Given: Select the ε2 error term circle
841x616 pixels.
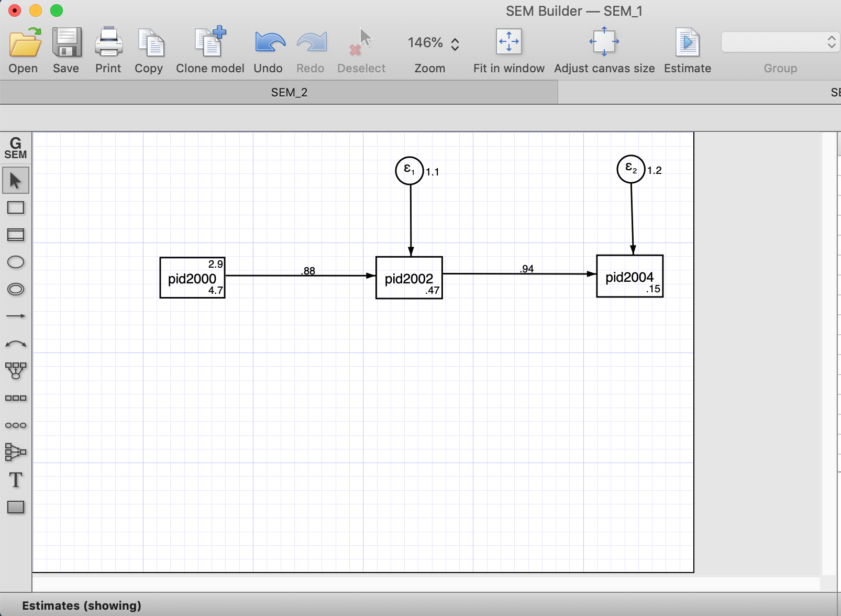Looking at the screenshot, I should pyautogui.click(x=631, y=169).
